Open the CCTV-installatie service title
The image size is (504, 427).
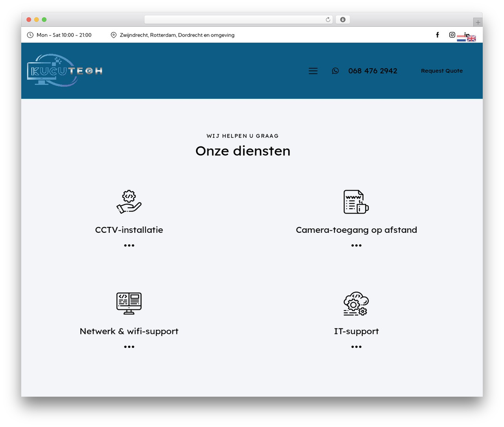pyautogui.click(x=129, y=230)
